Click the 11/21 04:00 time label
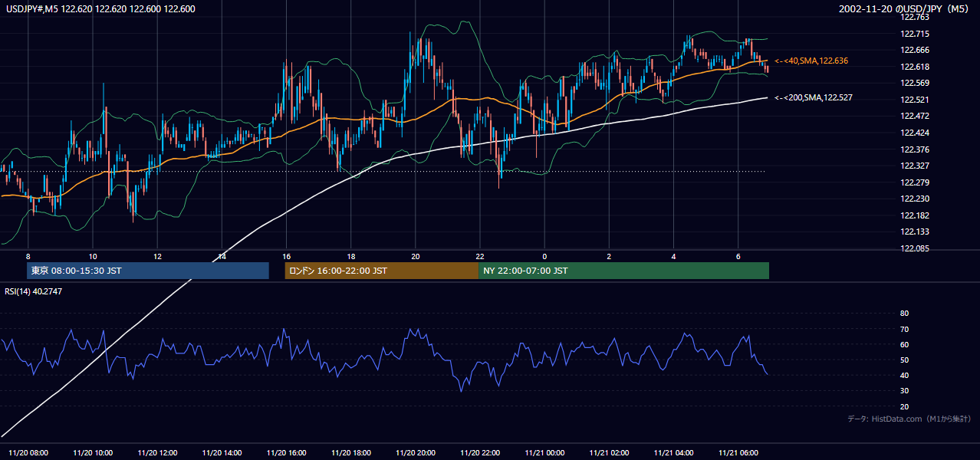This screenshot has width=980, height=460. tap(673, 452)
